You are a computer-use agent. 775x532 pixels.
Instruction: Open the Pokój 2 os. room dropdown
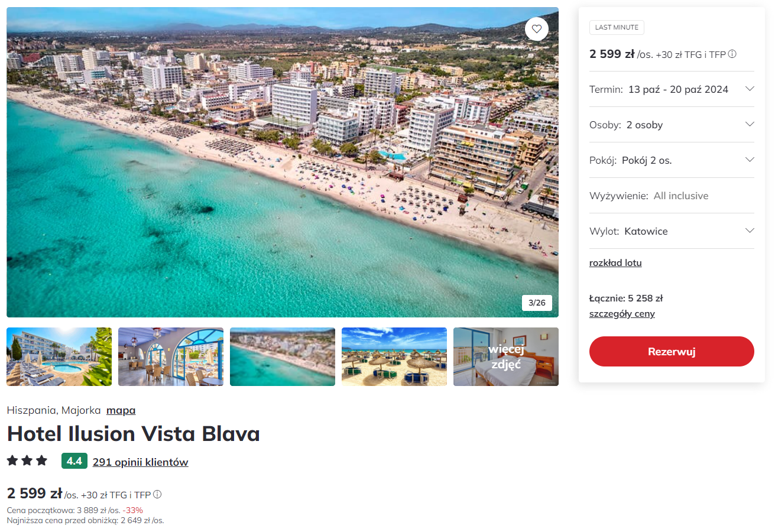pyautogui.click(x=672, y=160)
